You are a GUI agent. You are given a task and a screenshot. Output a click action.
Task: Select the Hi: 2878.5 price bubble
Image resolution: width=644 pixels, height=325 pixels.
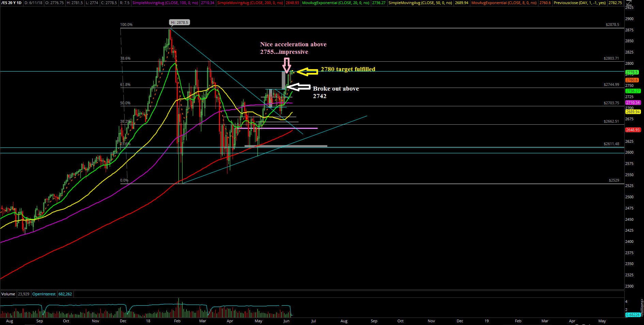pyautogui.click(x=179, y=22)
